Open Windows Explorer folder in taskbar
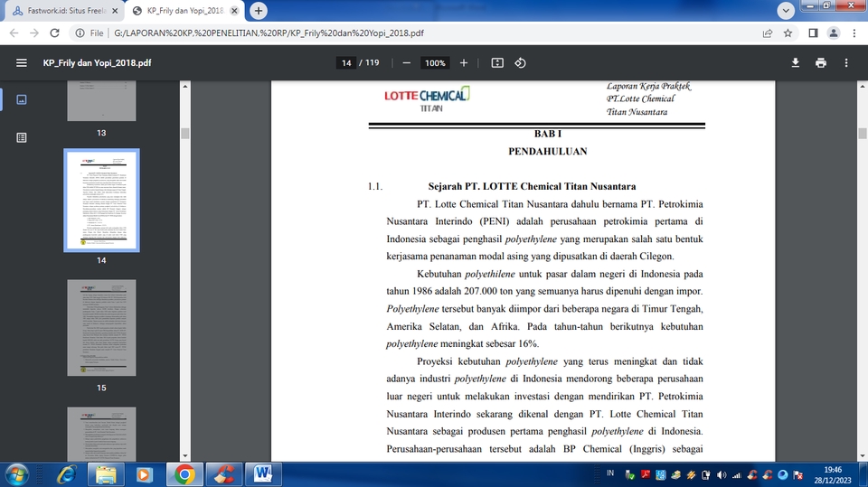 pyautogui.click(x=106, y=475)
